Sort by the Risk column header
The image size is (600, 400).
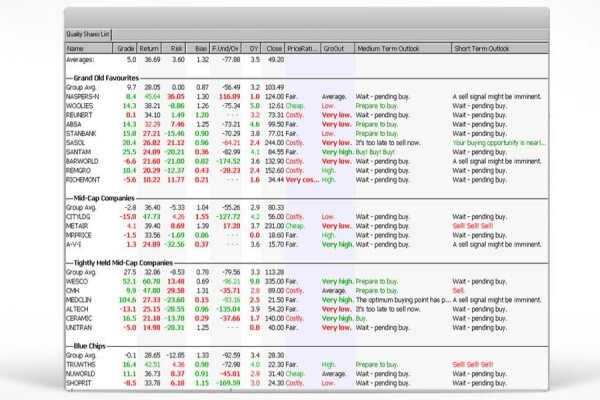coord(173,49)
